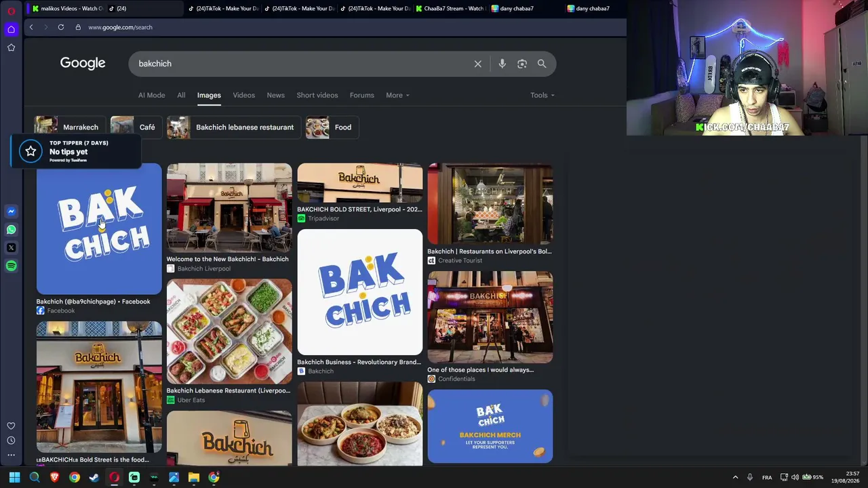The height and width of the screenshot is (488, 868).
Task: Click the 95% battery indicator
Action: 813,477
